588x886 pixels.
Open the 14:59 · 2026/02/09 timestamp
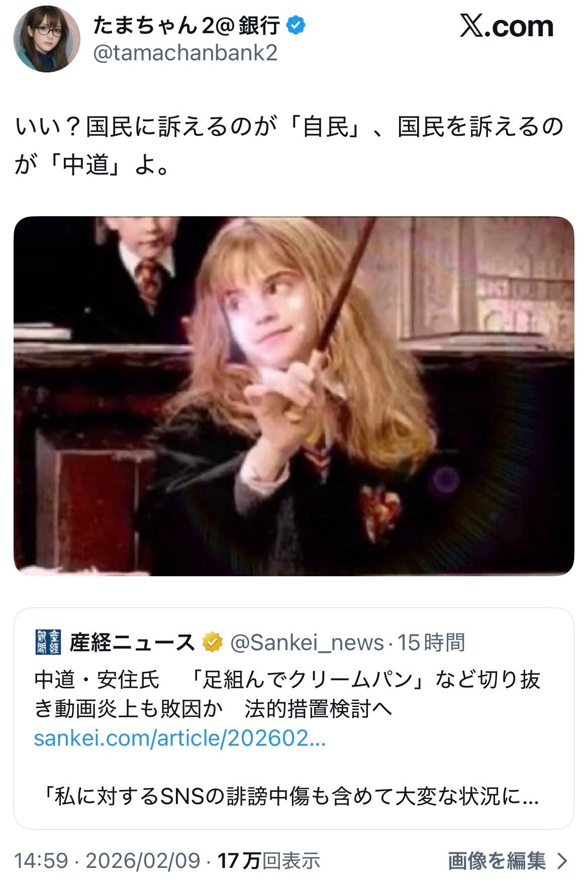point(107,861)
